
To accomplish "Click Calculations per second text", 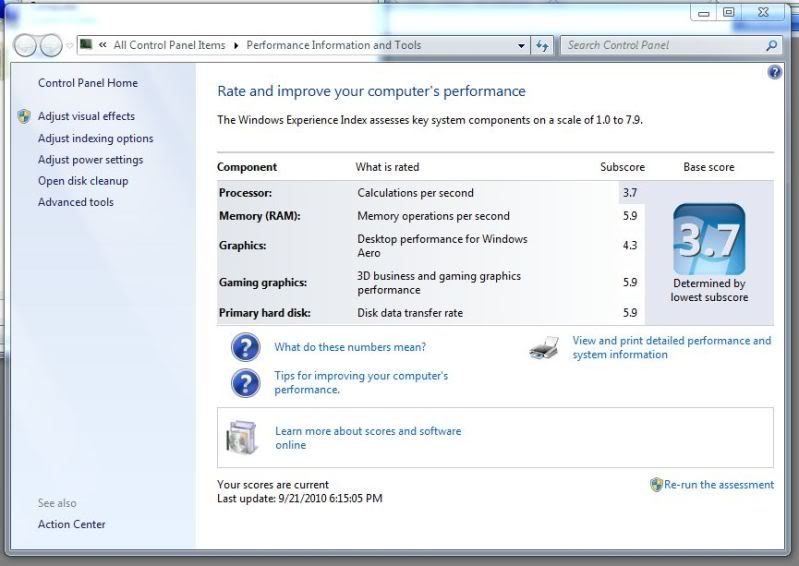I will (x=415, y=193).
